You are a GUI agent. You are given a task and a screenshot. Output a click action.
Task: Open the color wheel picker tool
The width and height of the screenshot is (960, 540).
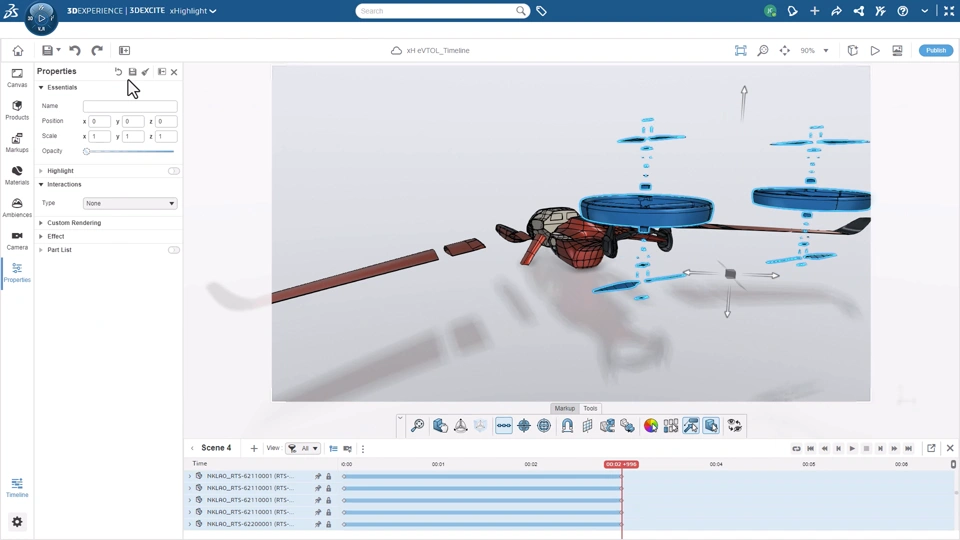[651, 426]
